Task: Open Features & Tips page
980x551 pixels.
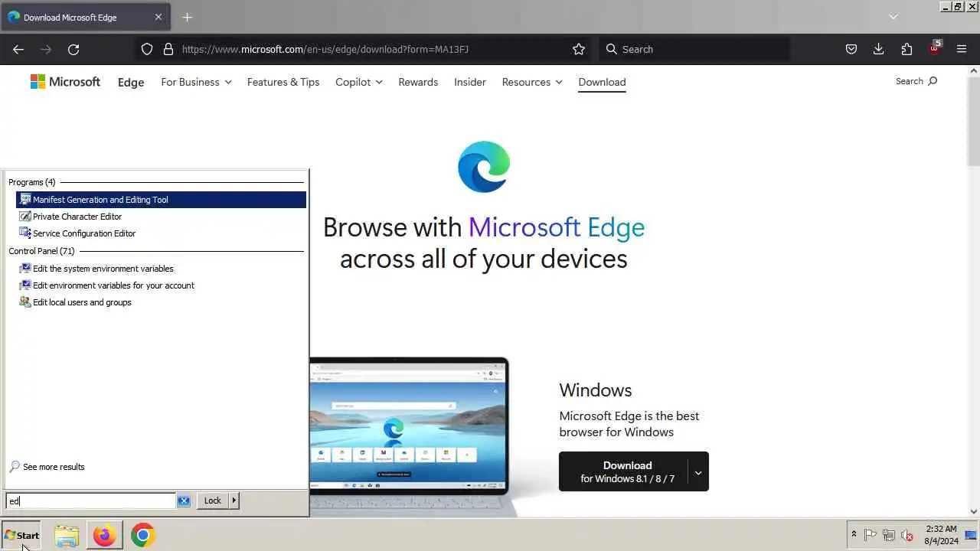Action: click(283, 82)
